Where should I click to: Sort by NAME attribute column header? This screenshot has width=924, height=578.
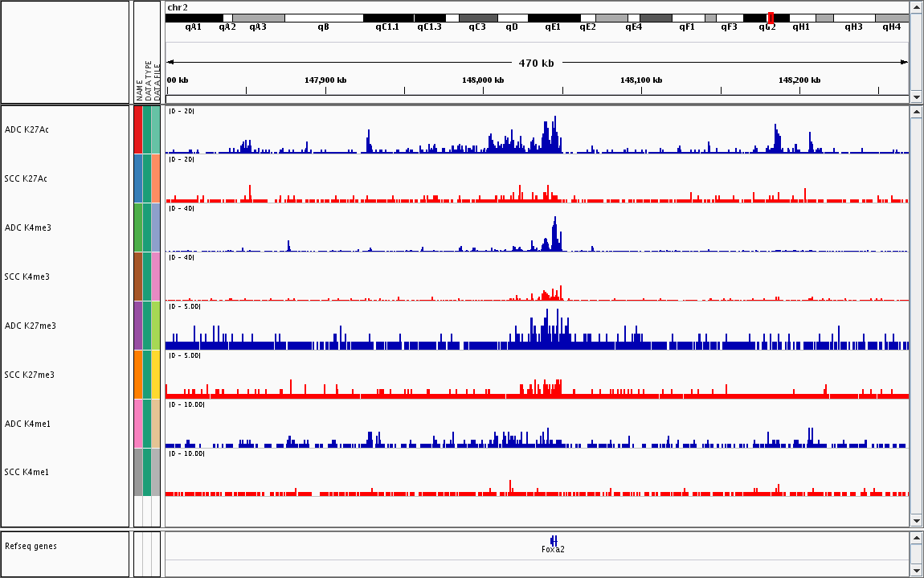tap(139, 88)
